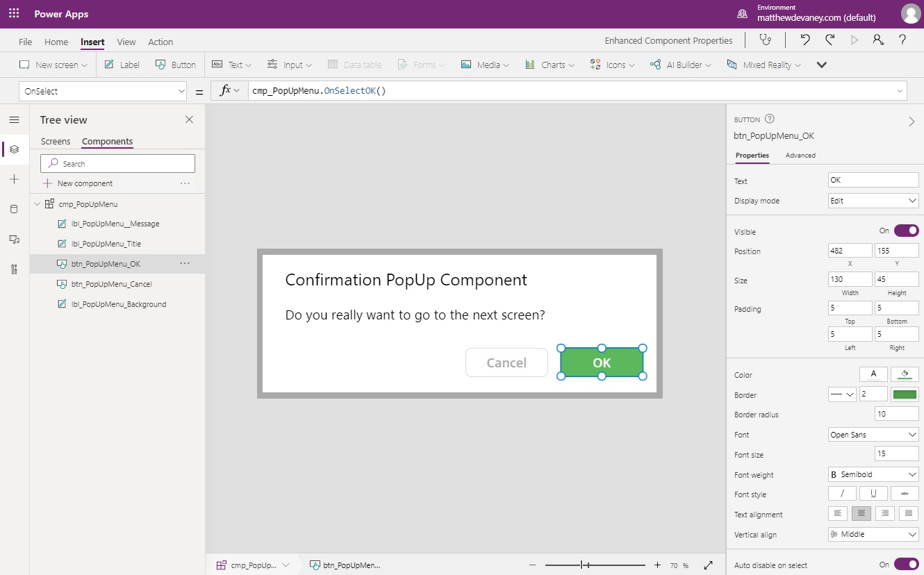Open the Display mode dropdown

pyautogui.click(x=873, y=201)
